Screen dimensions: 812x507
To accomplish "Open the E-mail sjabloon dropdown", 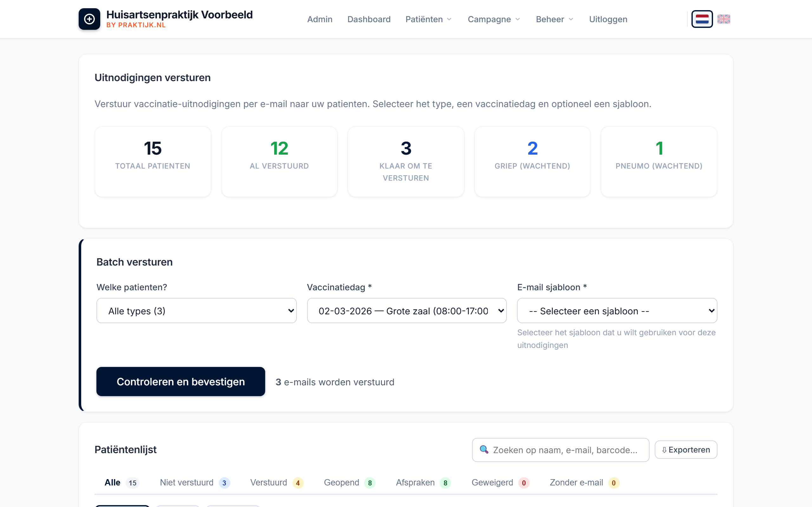I will (617, 311).
